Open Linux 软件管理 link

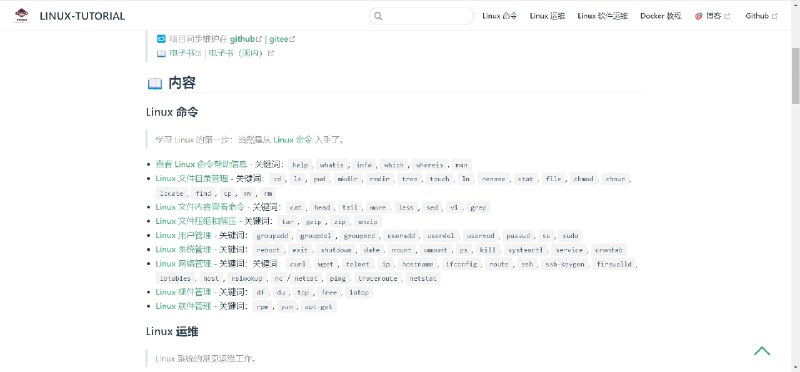[183, 306]
